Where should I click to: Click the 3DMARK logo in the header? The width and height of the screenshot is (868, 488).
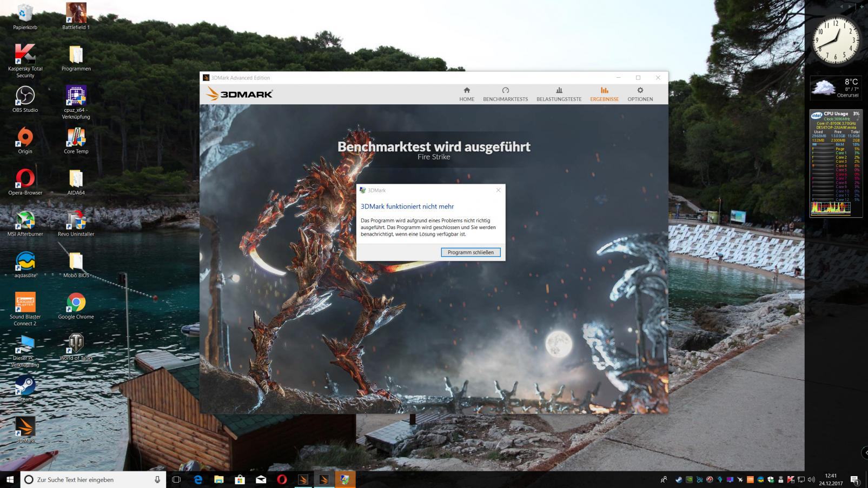[x=239, y=94]
